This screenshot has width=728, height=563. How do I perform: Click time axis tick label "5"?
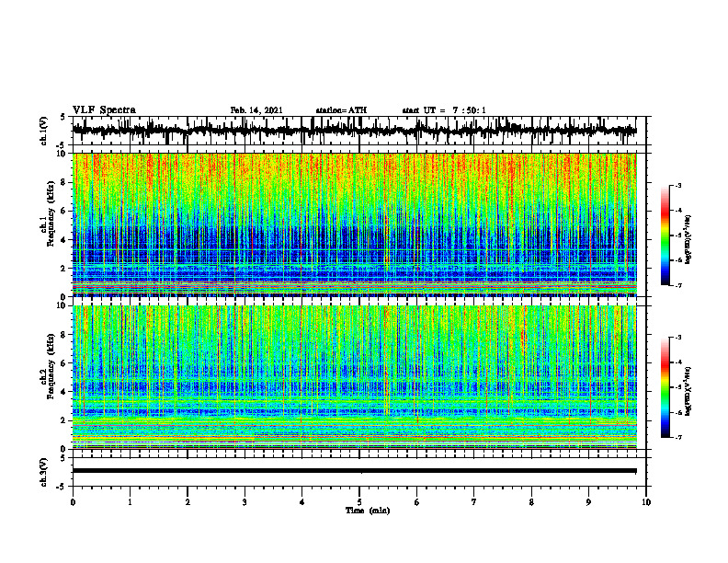coord(359,502)
